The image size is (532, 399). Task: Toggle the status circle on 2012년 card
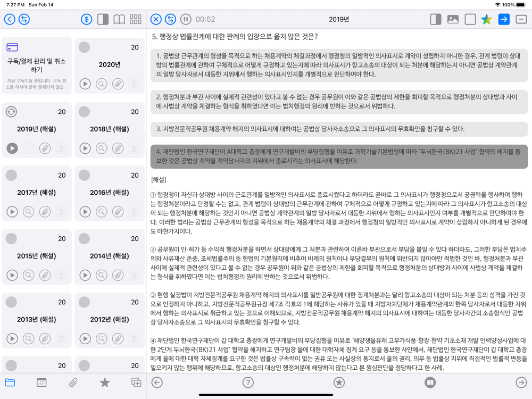pos(84,302)
